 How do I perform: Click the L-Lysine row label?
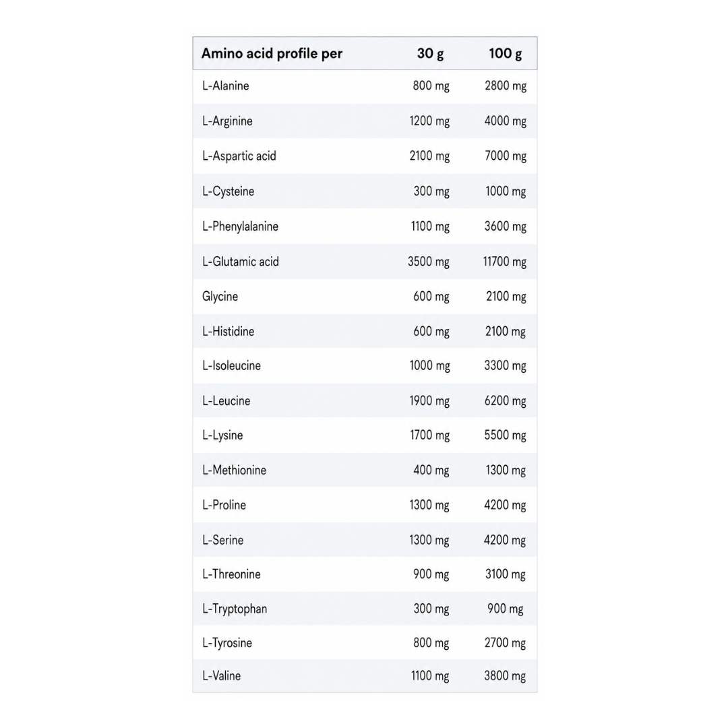click(x=222, y=435)
